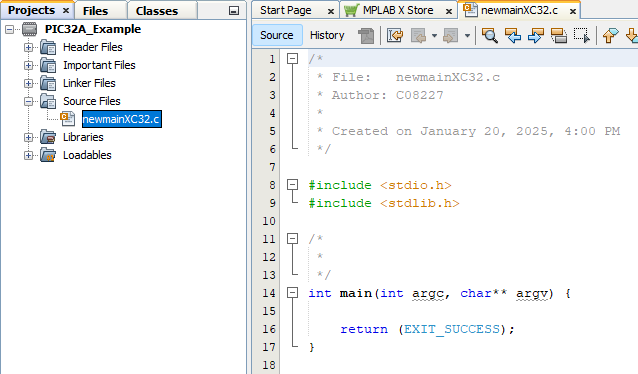Click the Libraries folder icon
This screenshot has width=638, height=374.
(x=48, y=137)
